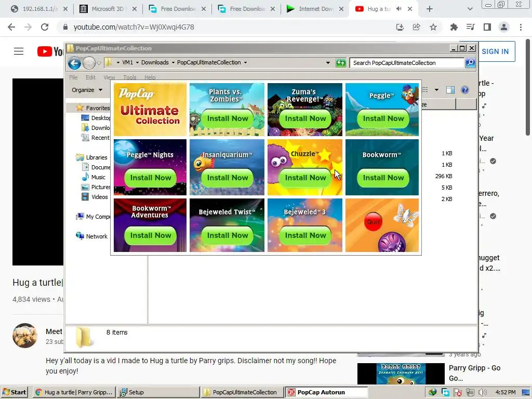
Task: Go back in Chrome
Action: [11, 27]
